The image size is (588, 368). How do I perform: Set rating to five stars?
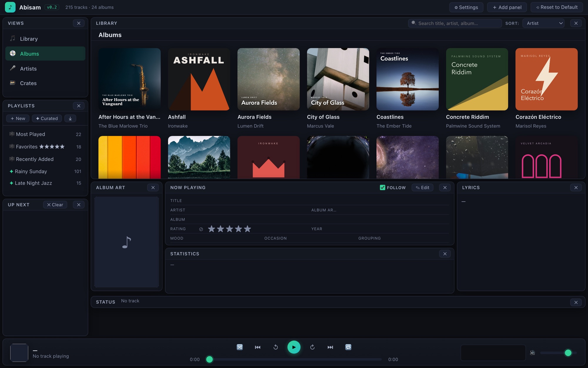(248, 229)
